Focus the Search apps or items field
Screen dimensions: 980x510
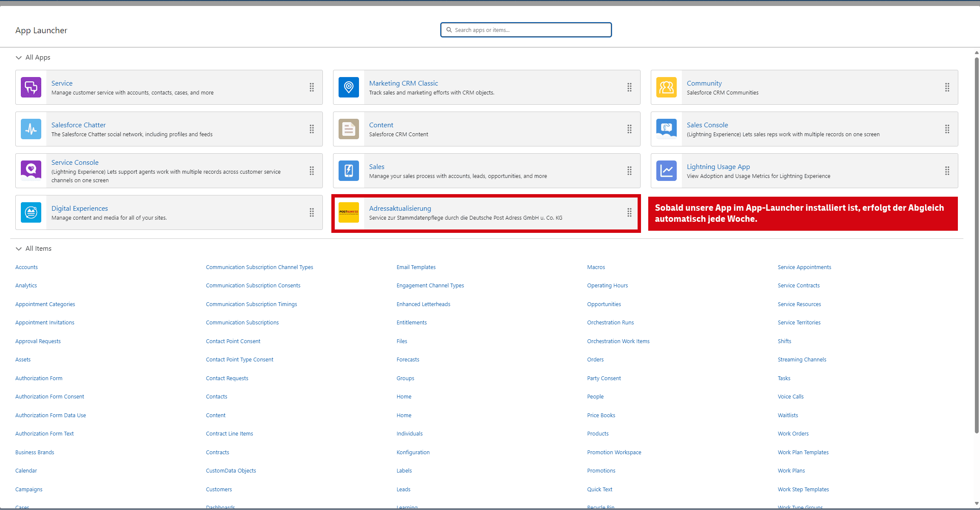(x=526, y=30)
